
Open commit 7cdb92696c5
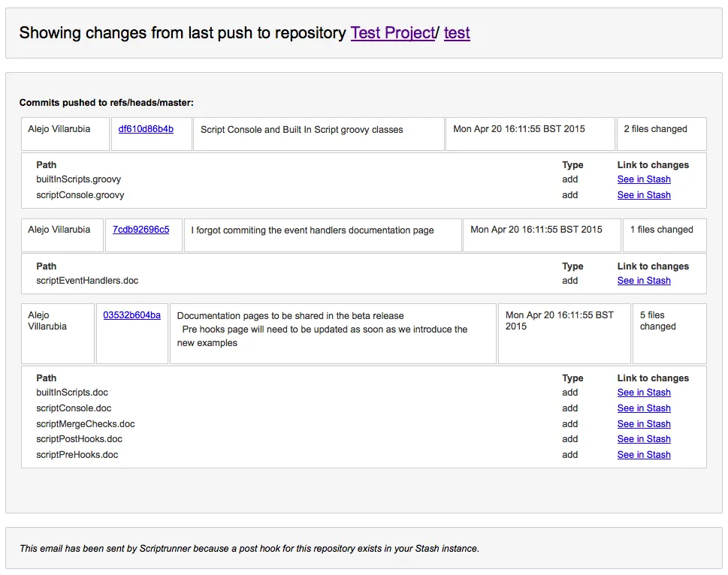(x=140, y=230)
